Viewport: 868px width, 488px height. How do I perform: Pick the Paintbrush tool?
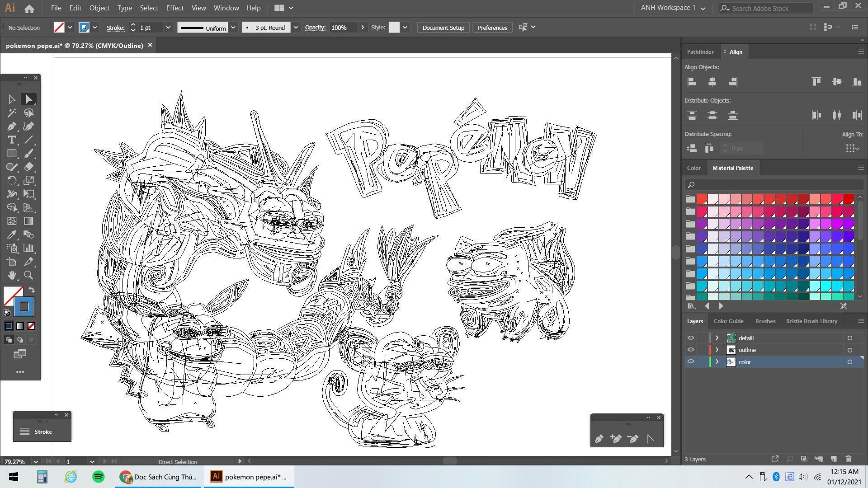pyautogui.click(x=28, y=154)
